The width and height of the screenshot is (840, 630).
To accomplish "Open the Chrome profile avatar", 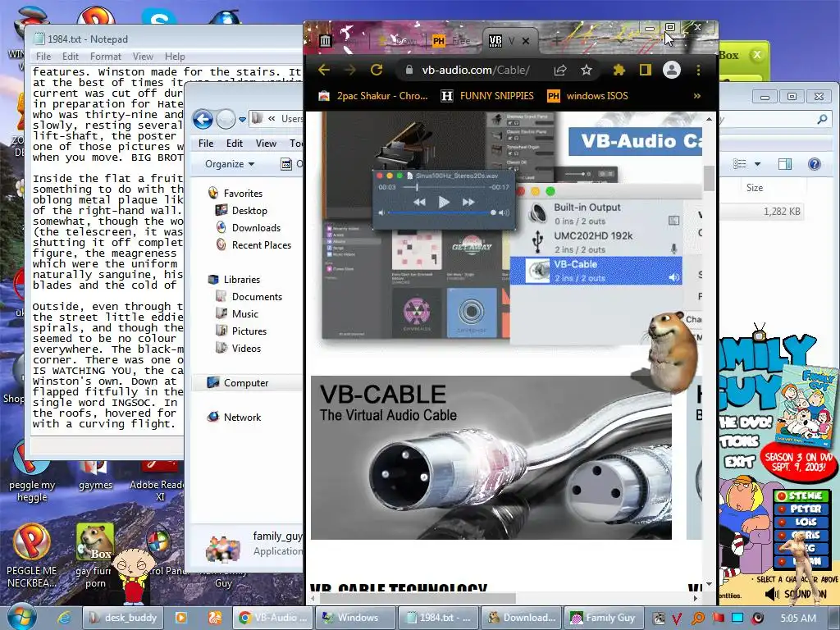I will [x=672, y=70].
